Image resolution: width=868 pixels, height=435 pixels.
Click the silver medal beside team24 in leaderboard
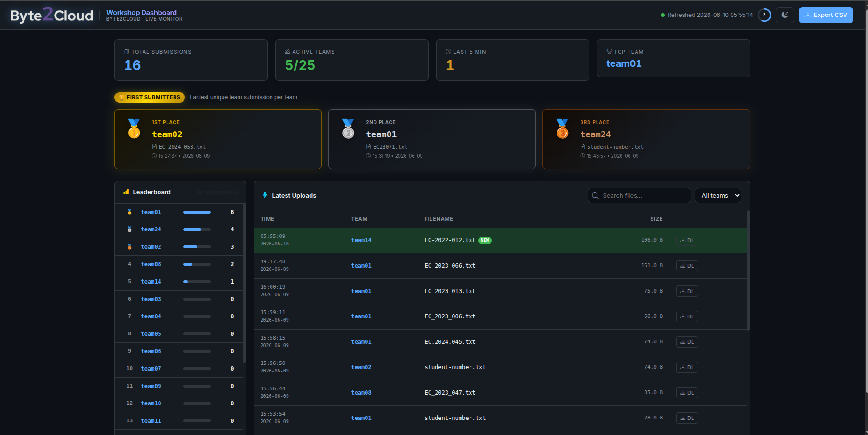click(129, 229)
